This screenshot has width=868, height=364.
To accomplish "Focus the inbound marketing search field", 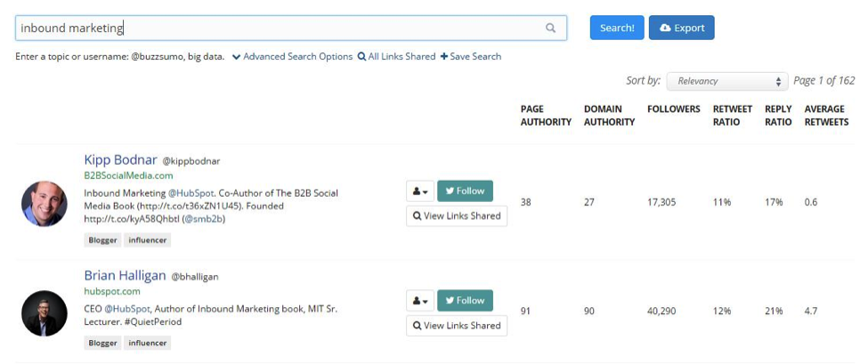I will point(290,28).
